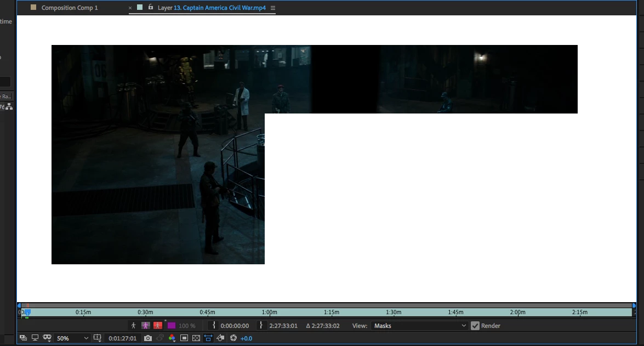Viewport: 644px width, 346px height.
Task: Toggle Always Preview This View icon
Action: click(24, 338)
